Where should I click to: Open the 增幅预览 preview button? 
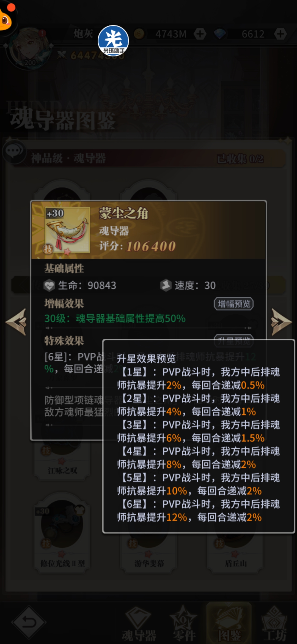234,304
